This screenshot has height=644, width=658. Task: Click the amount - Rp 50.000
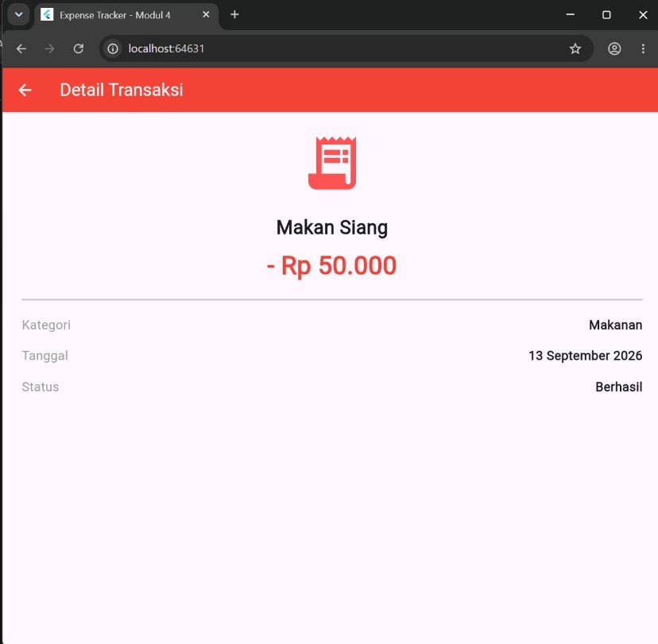point(331,265)
